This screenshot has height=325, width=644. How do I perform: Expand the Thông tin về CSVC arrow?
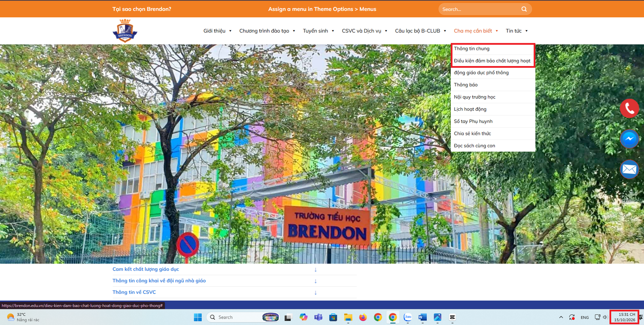click(x=316, y=292)
